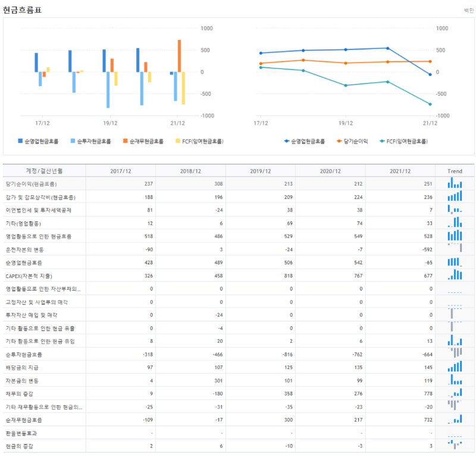The height and width of the screenshot is (456, 476).
Task: Click the 778 채무의 증감 value
Action: coord(428,393)
